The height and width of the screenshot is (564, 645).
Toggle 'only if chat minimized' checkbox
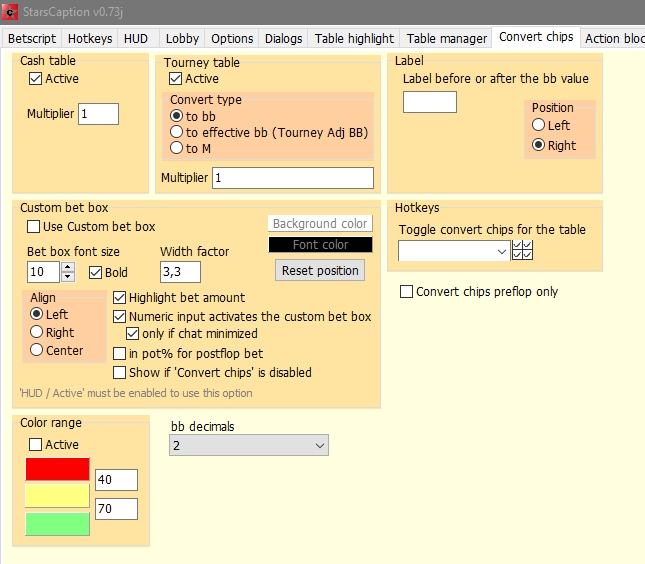coord(132,333)
